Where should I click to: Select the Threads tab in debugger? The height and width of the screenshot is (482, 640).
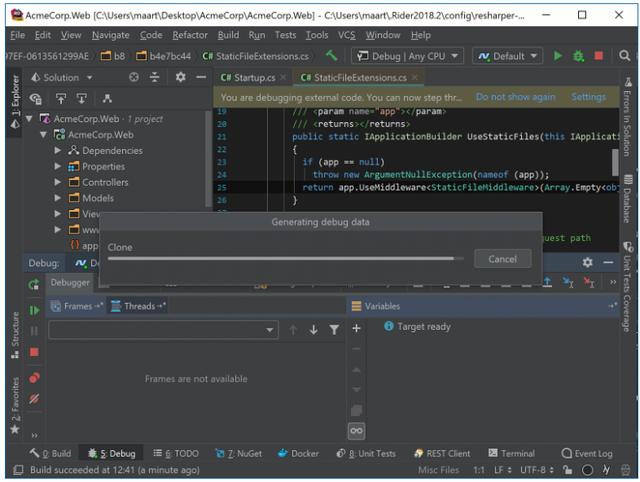138,306
